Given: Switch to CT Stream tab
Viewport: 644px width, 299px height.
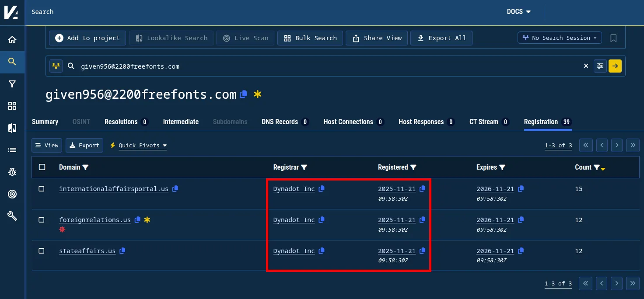Looking at the screenshot, I should pos(489,122).
